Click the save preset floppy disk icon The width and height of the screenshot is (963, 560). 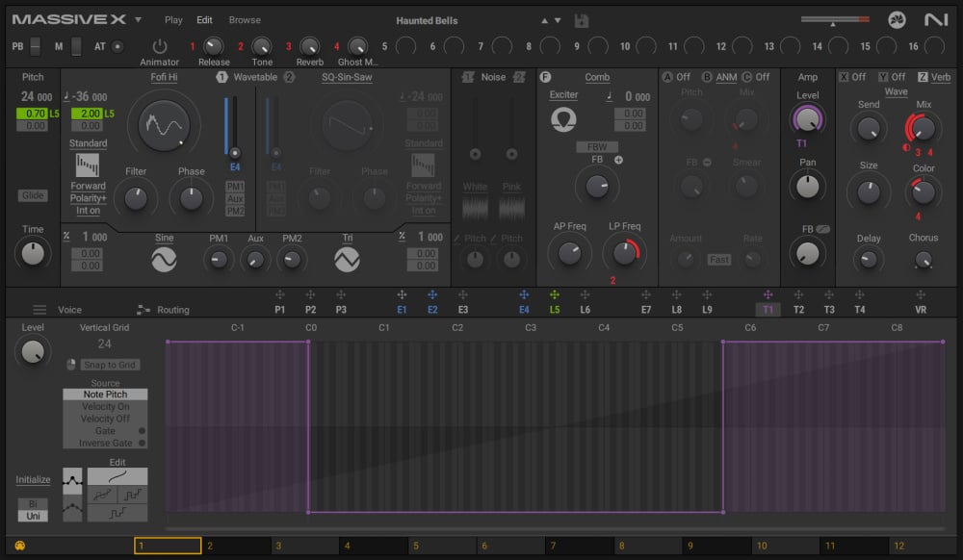click(x=581, y=20)
